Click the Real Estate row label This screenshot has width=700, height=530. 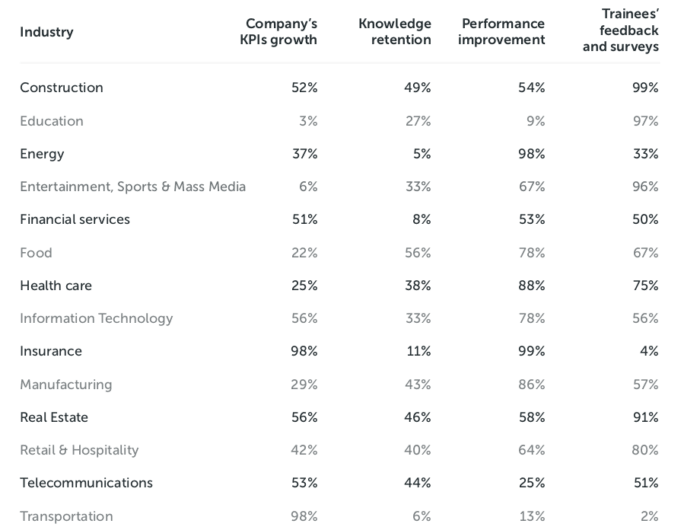[x=53, y=418]
